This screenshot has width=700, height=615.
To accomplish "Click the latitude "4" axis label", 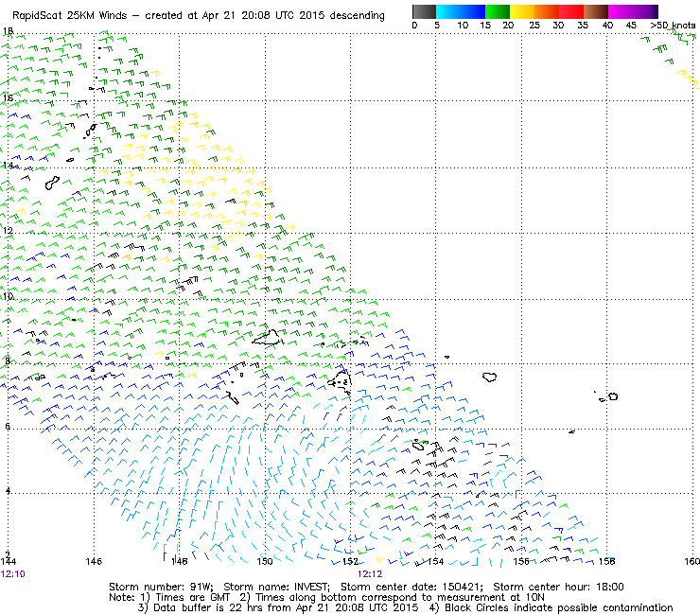I will [8, 491].
